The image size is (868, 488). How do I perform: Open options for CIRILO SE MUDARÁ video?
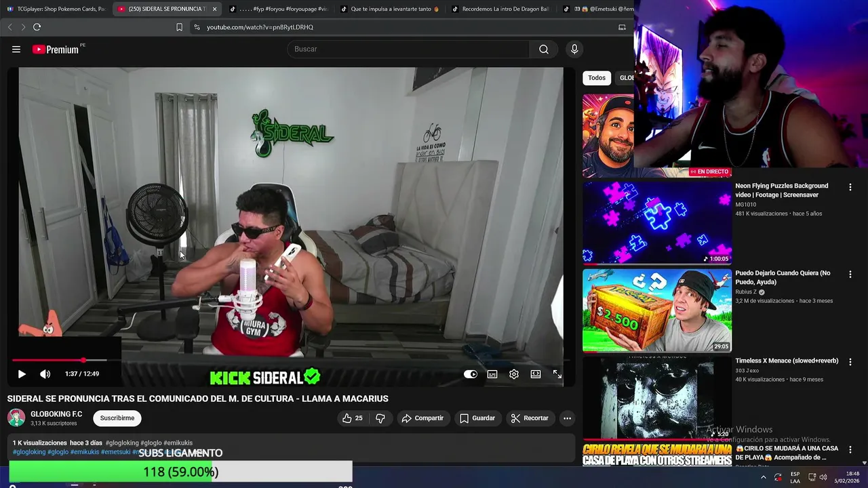850,449
